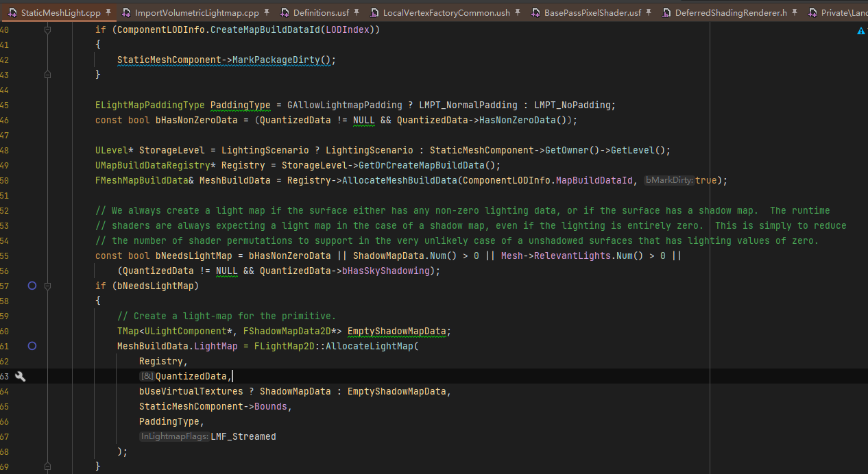Collapse the if CreateMapBuildDataId block fold marker
This screenshot has width=868, height=474.
[47, 30]
